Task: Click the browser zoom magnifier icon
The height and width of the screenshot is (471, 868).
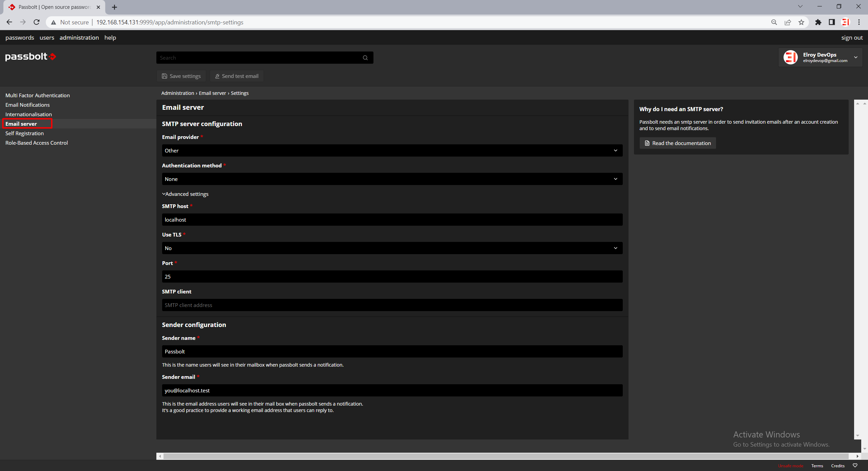Action: coord(774,22)
